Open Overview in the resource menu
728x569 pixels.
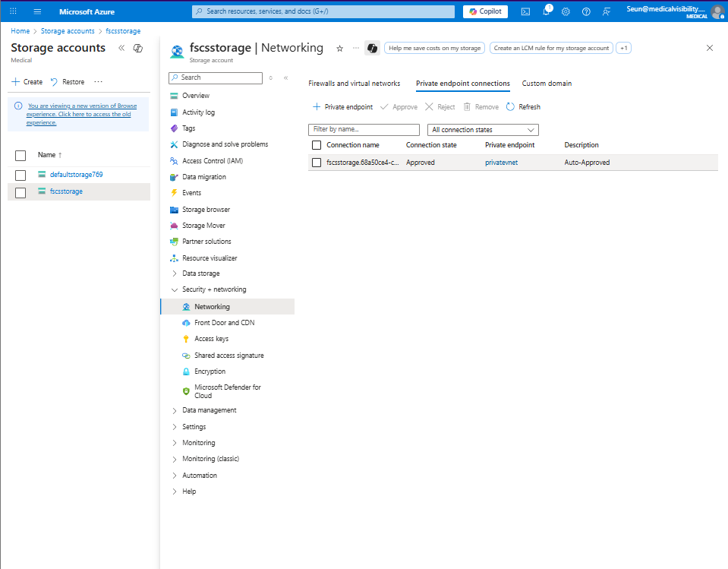coord(195,96)
